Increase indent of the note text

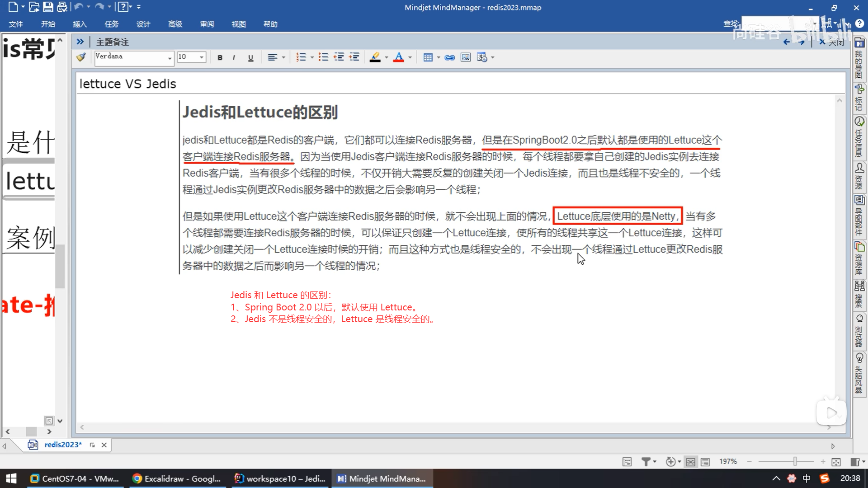tap(354, 57)
